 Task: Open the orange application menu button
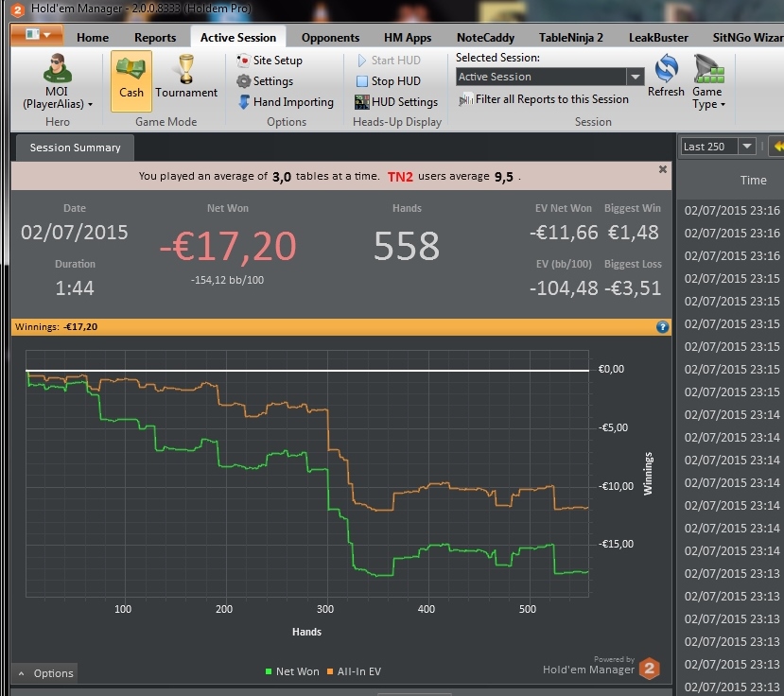(x=37, y=35)
